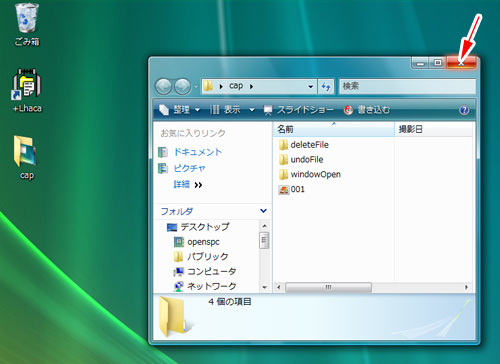Click the Refresh button
This screenshot has height=364, width=500.
[326, 87]
